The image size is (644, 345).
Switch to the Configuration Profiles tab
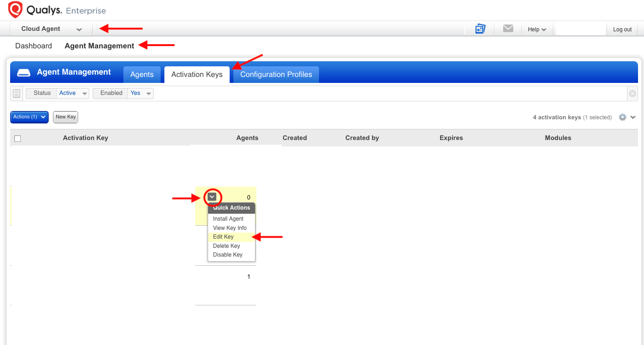pos(276,74)
